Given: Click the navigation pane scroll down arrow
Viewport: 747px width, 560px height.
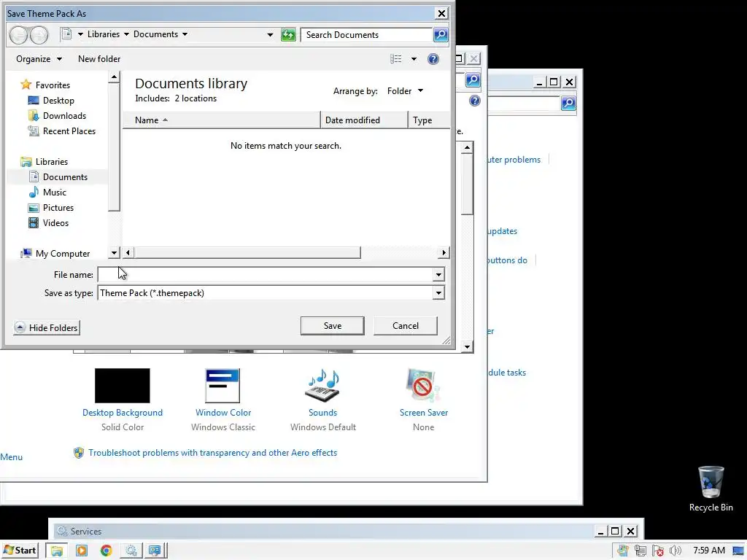Looking at the screenshot, I should tap(114, 253).
